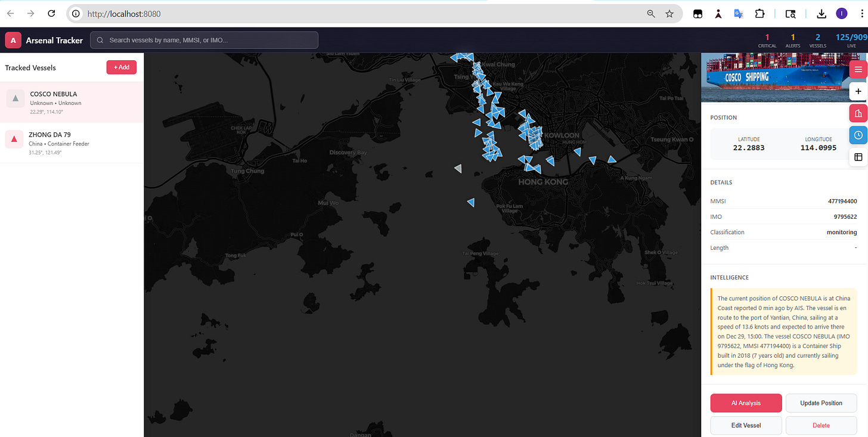Click the POSITION section heading
This screenshot has width=868, height=437.
[723, 117]
